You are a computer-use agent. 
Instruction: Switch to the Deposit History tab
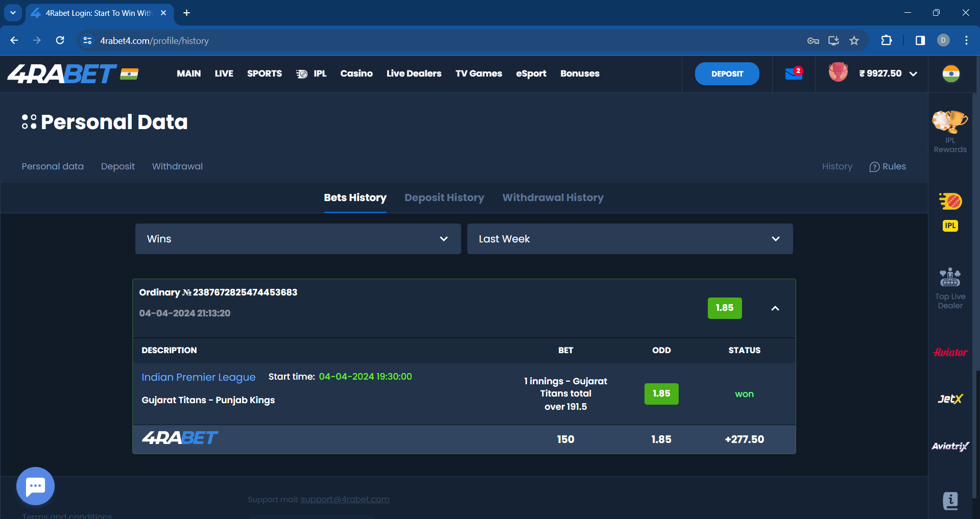(444, 197)
